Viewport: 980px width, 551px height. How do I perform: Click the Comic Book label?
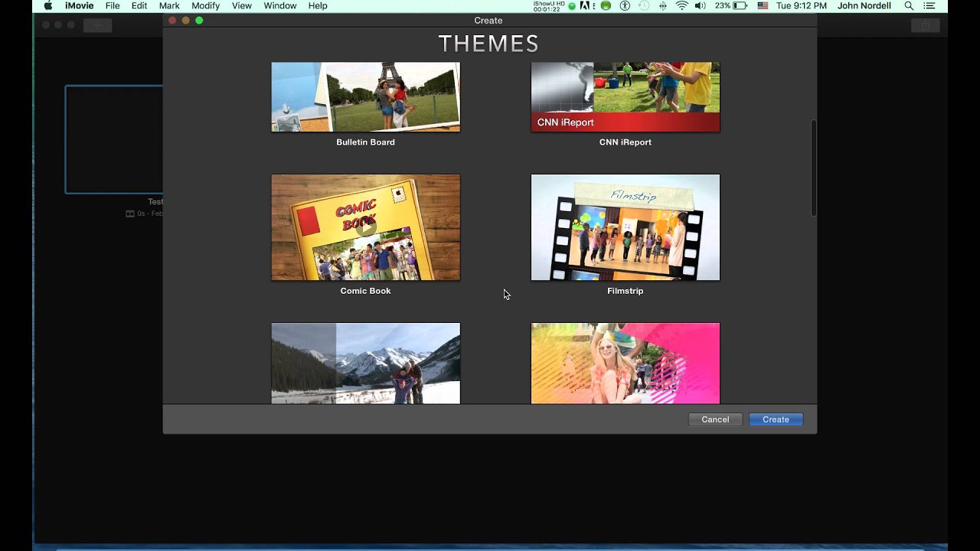point(366,291)
